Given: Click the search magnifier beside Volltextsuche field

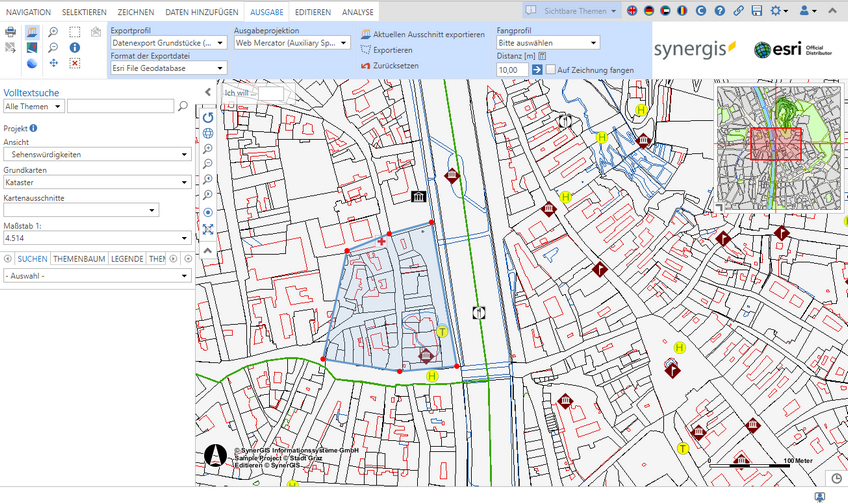Looking at the screenshot, I should tap(183, 106).
